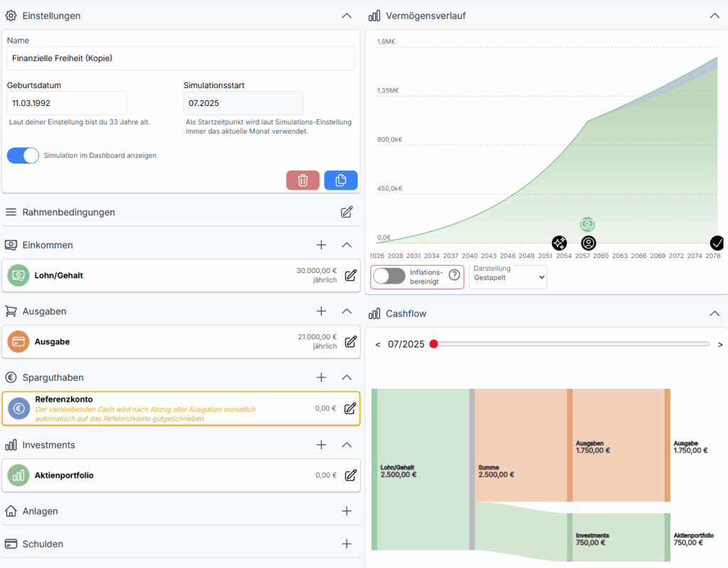Click the Einstellungen gear icon
The width and height of the screenshot is (728, 568).
click(x=11, y=16)
